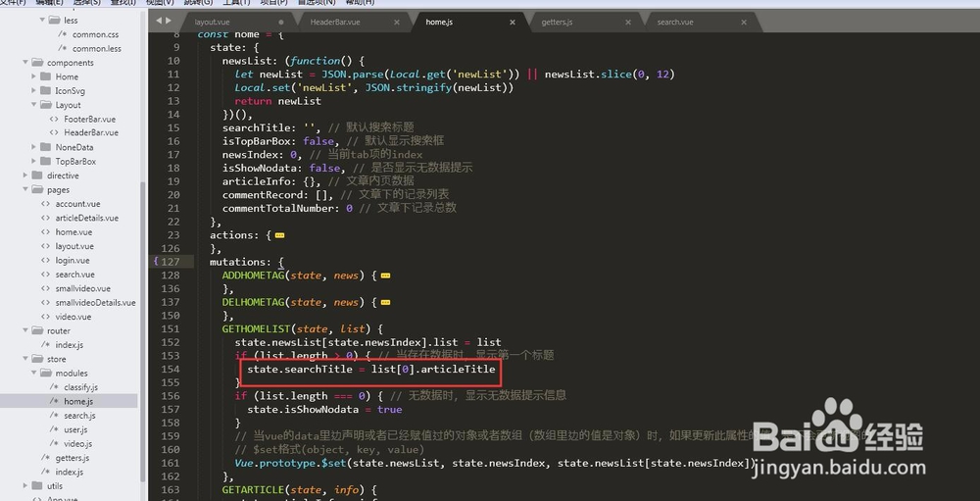Screen dimensions: 980x501
Task: Click line number 127 in the gutter
Action: 170,262
